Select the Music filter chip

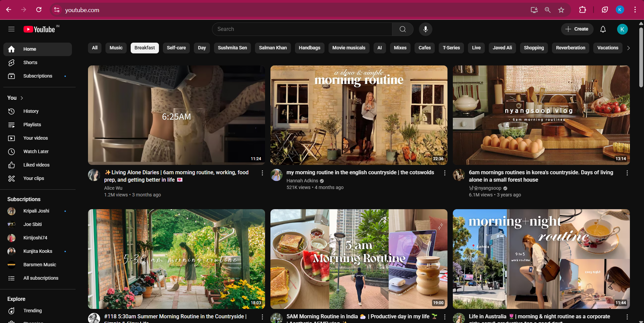(116, 48)
